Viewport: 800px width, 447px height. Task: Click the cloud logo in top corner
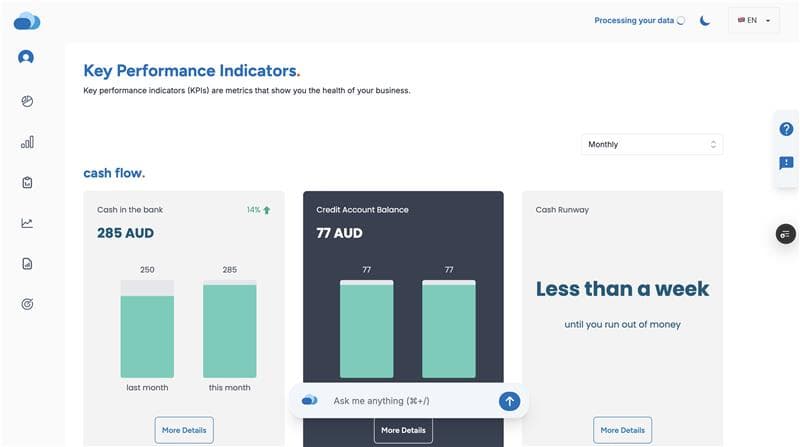(27, 21)
